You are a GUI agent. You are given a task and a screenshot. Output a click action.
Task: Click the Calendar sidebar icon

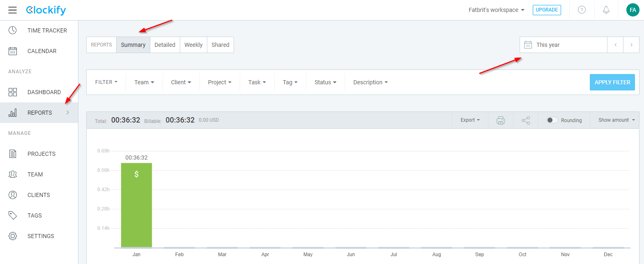pyautogui.click(x=13, y=51)
